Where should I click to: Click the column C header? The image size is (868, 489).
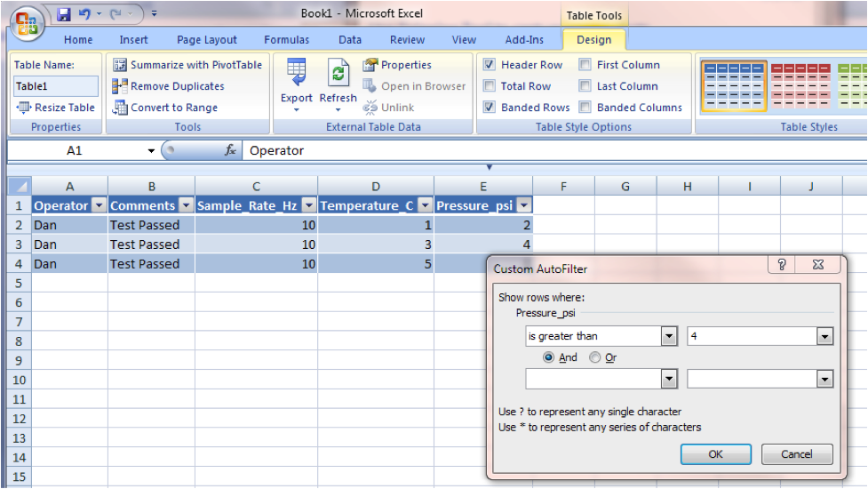tap(256, 187)
